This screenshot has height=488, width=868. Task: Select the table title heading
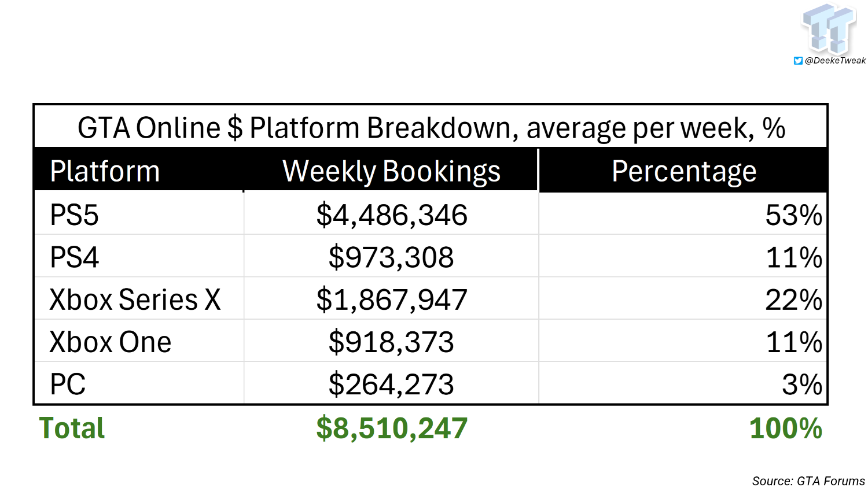431,128
